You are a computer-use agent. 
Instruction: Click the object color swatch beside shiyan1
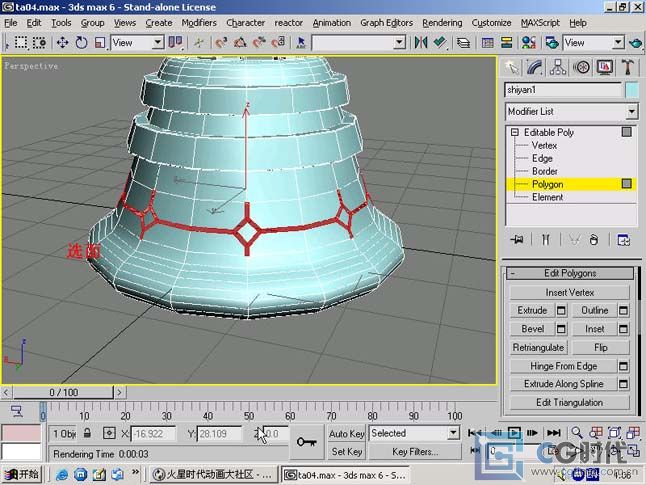632,90
